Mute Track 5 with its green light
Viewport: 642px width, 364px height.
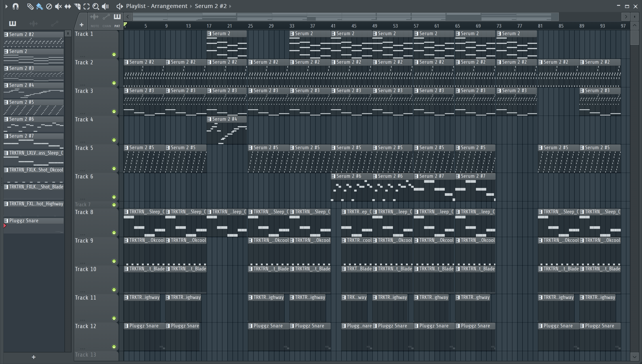(x=114, y=168)
